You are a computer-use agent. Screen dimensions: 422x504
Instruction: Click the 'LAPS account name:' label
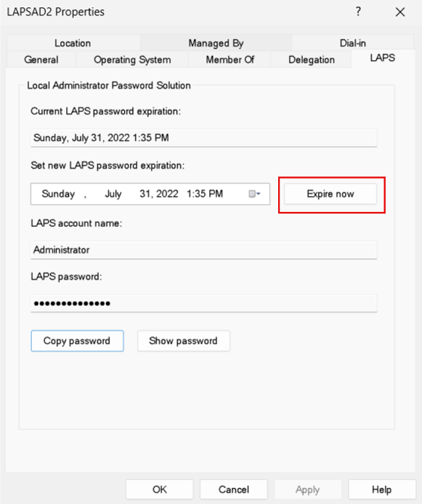(x=76, y=223)
